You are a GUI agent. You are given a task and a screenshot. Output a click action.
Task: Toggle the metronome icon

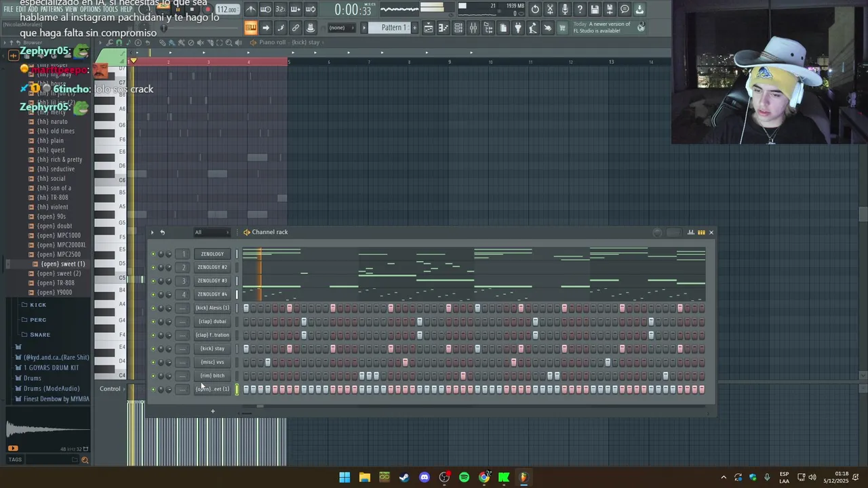point(251,9)
